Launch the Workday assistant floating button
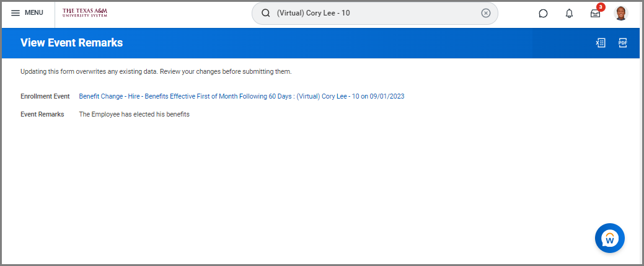The height and width of the screenshot is (266, 644). 610,238
